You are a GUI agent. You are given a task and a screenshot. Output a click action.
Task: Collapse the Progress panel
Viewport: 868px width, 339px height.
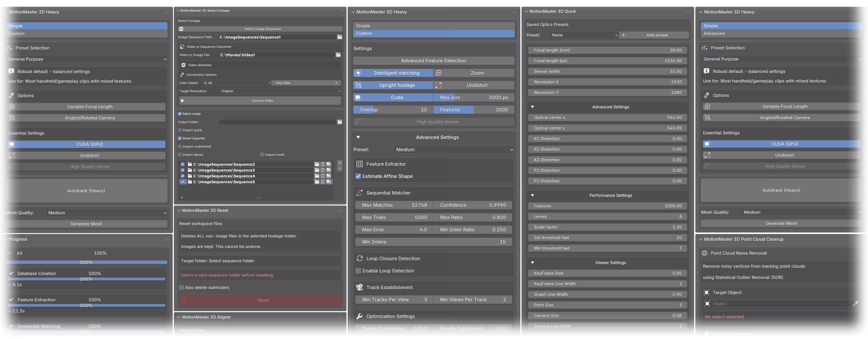pyautogui.click(x=5, y=240)
